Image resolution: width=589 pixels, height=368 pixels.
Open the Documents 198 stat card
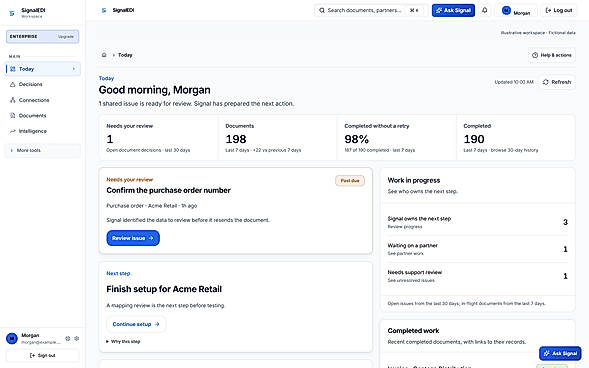click(277, 138)
